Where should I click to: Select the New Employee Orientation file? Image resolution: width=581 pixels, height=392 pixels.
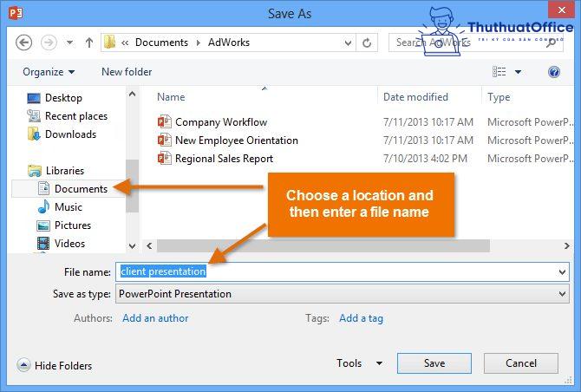[x=237, y=140]
